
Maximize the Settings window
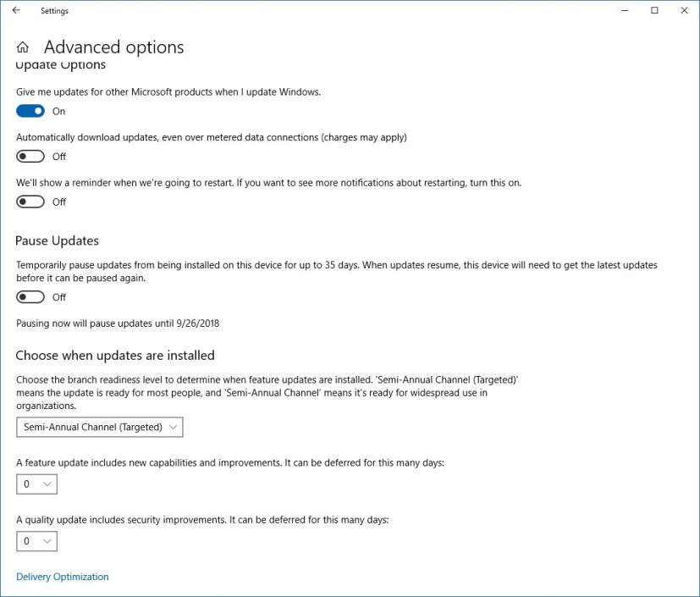click(654, 10)
